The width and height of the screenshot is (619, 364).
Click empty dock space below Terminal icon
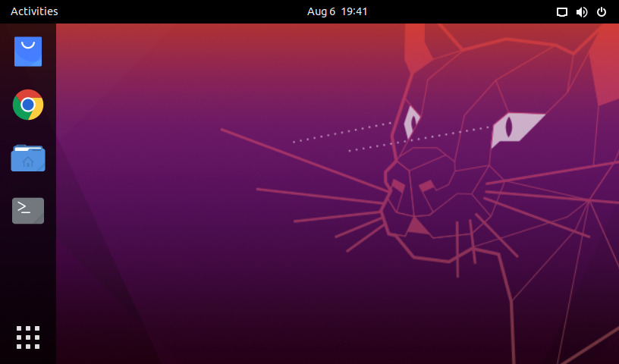click(x=28, y=273)
